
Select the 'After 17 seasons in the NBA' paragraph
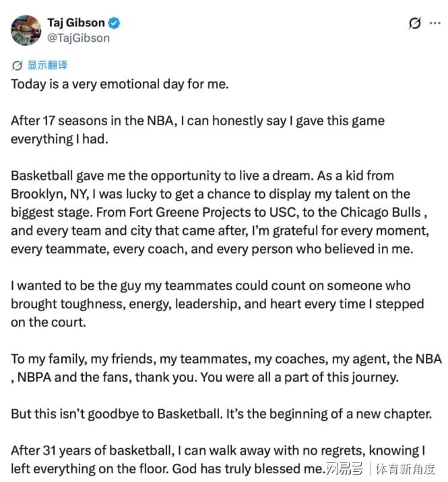click(x=197, y=130)
